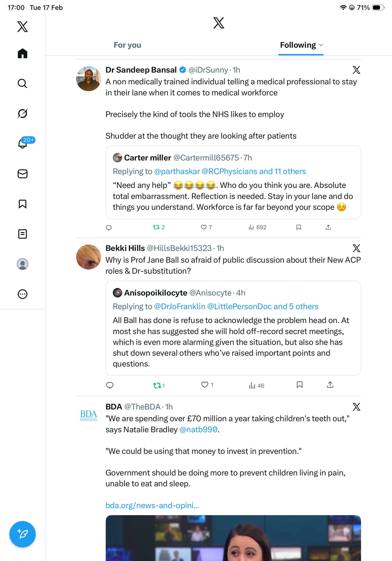Screen dimensions: 392x561
Task: Go to Home in the sidebar
Action: (23, 54)
